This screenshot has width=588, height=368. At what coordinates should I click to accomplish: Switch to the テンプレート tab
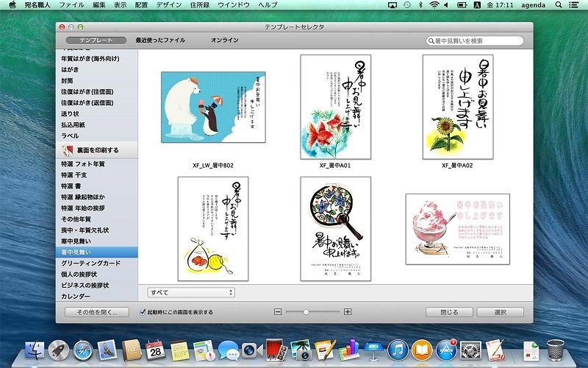[x=96, y=40]
